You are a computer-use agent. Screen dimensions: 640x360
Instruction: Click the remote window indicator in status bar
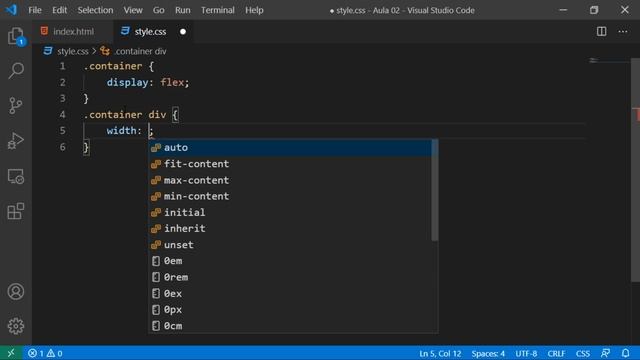click(11, 353)
